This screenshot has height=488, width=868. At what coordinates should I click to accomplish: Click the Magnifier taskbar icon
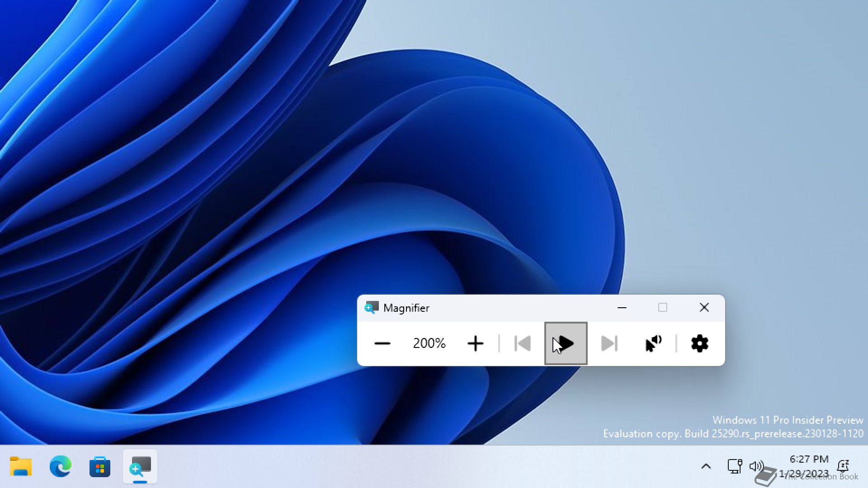pyautogui.click(x=140, y=466)
